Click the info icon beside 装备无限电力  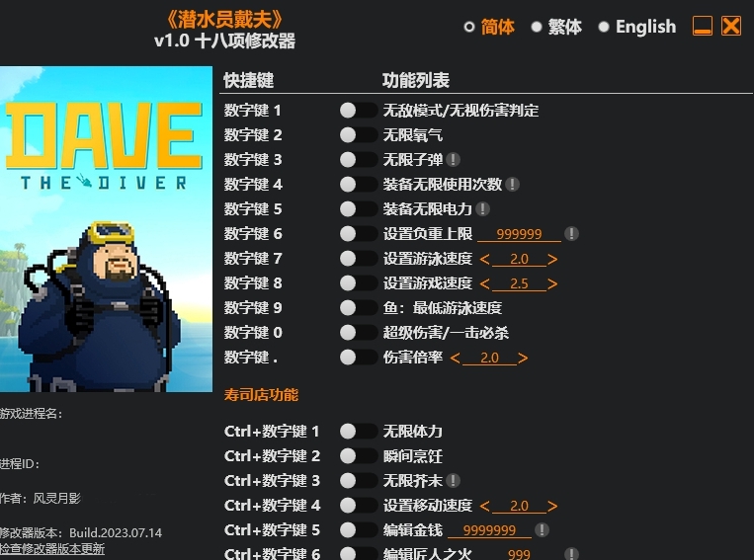[x=482, y=209]
